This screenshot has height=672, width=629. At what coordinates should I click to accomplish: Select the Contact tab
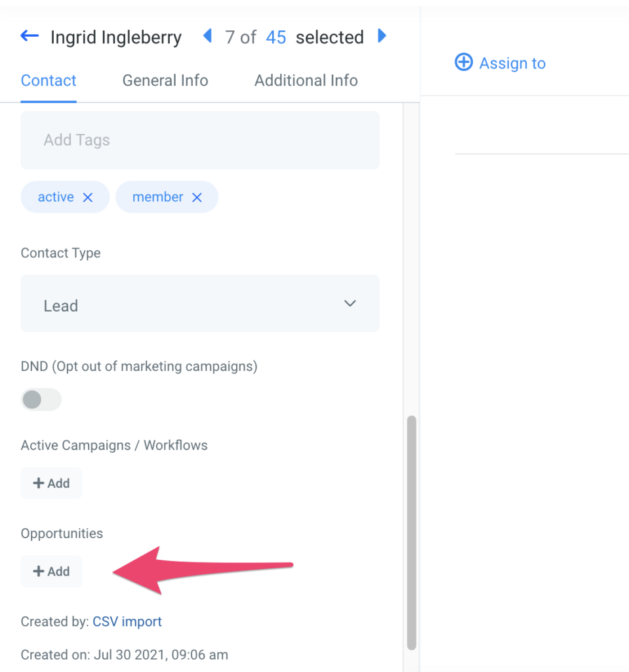[49, 81]
